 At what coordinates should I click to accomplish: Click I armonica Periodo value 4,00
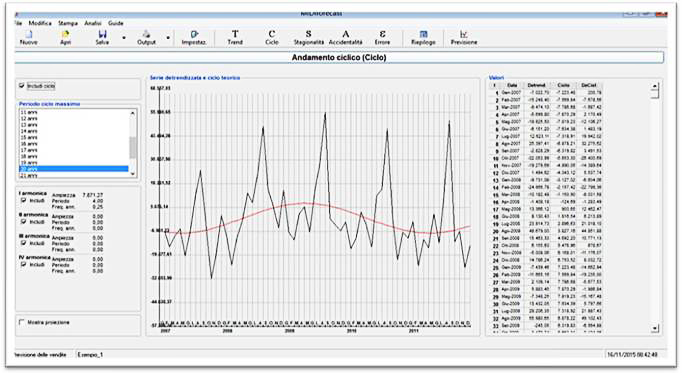click(98, 201)
